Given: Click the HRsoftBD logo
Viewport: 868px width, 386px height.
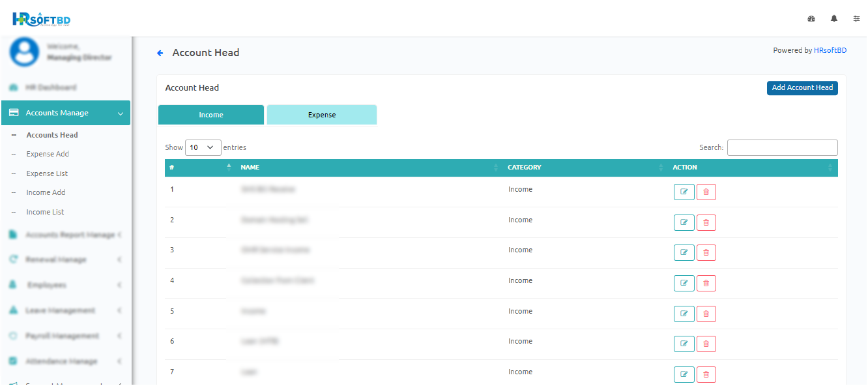Looking at the screenshot, I should pyautogui.click(x=41, y=20).
